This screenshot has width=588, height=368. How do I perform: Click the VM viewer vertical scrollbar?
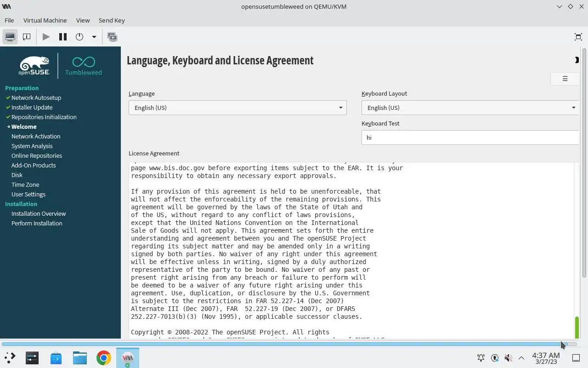click(584, 162)
